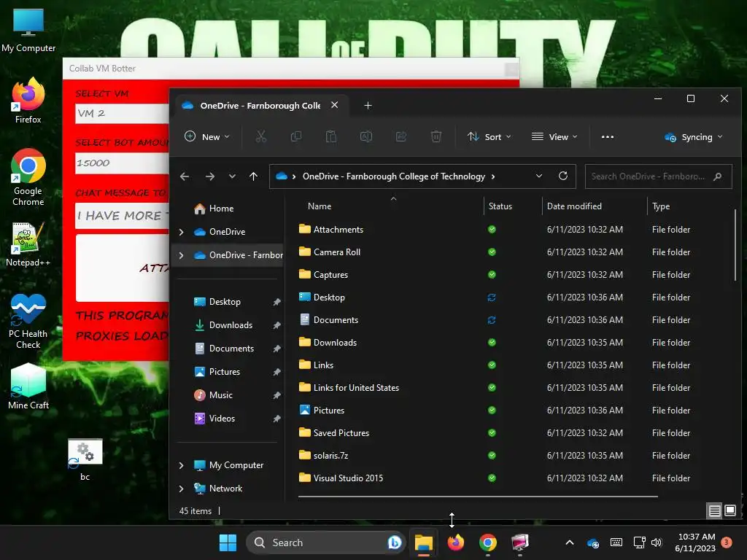Click the search magnifier icon in Explorer

pos(718,176)
